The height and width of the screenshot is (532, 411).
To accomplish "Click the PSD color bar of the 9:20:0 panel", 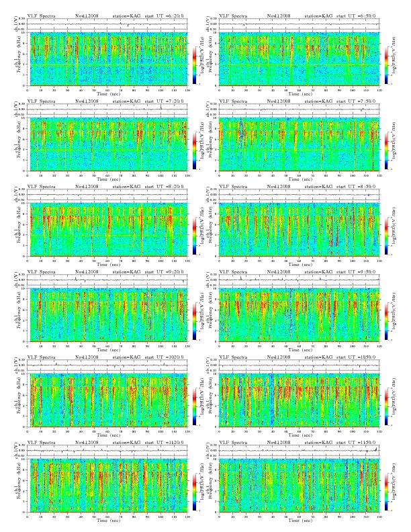I will [194, 321].
